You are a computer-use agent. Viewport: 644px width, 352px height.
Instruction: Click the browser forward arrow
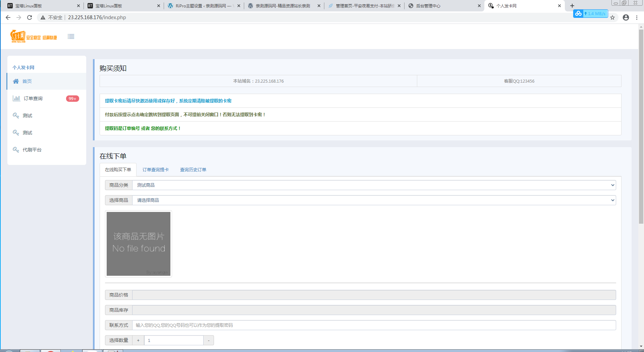coord(19,17)
